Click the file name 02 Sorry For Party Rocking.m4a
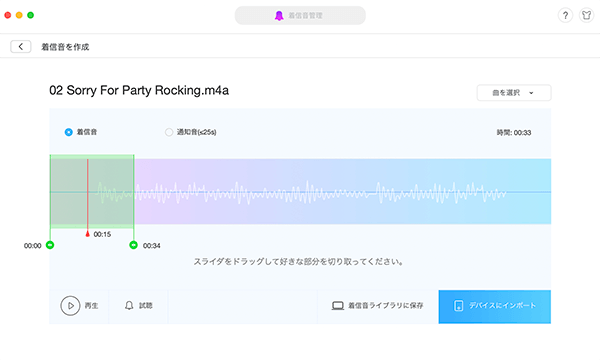 coord(139,91)
